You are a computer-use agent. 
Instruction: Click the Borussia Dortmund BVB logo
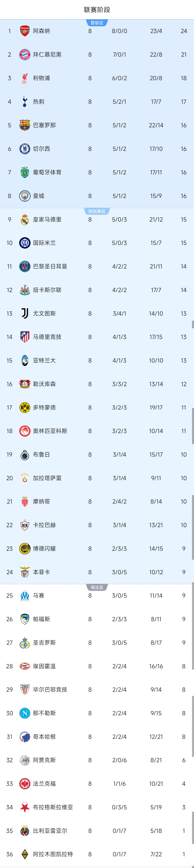25,407
